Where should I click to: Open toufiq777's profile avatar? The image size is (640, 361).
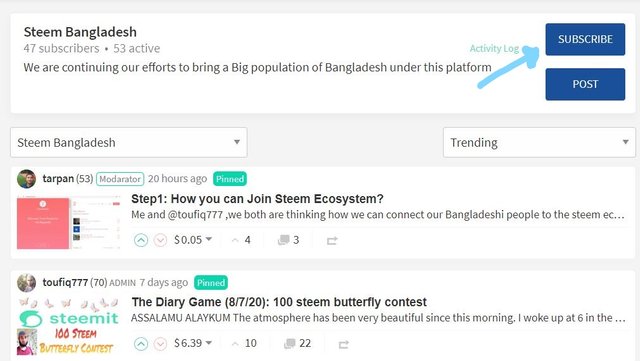click(27, 283)
